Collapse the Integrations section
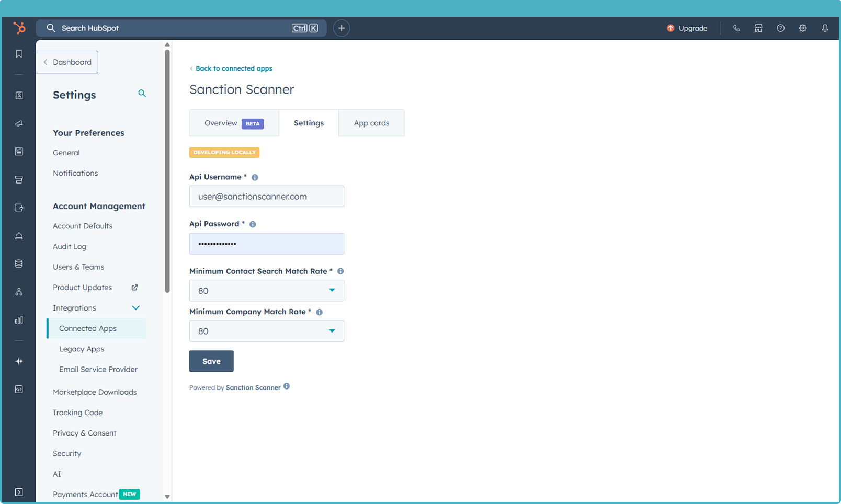Viewport: 841px width, 504px height. (x=135, y=308)
